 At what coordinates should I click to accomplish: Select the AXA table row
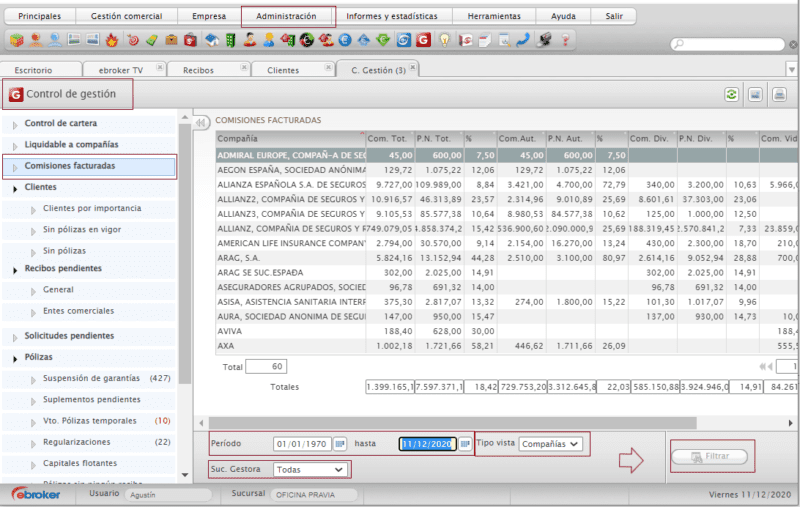(x=505, y=346)
